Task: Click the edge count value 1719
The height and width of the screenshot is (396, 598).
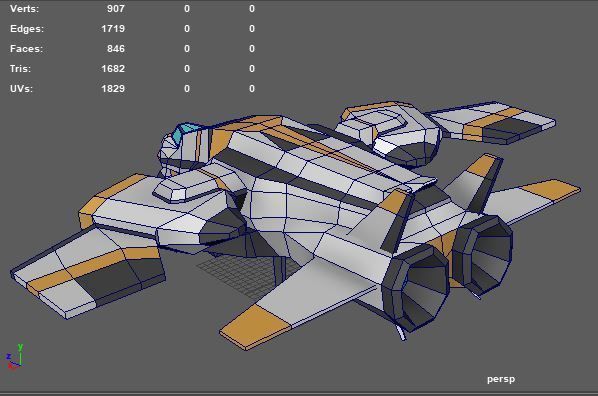Action: coord(113,29)
